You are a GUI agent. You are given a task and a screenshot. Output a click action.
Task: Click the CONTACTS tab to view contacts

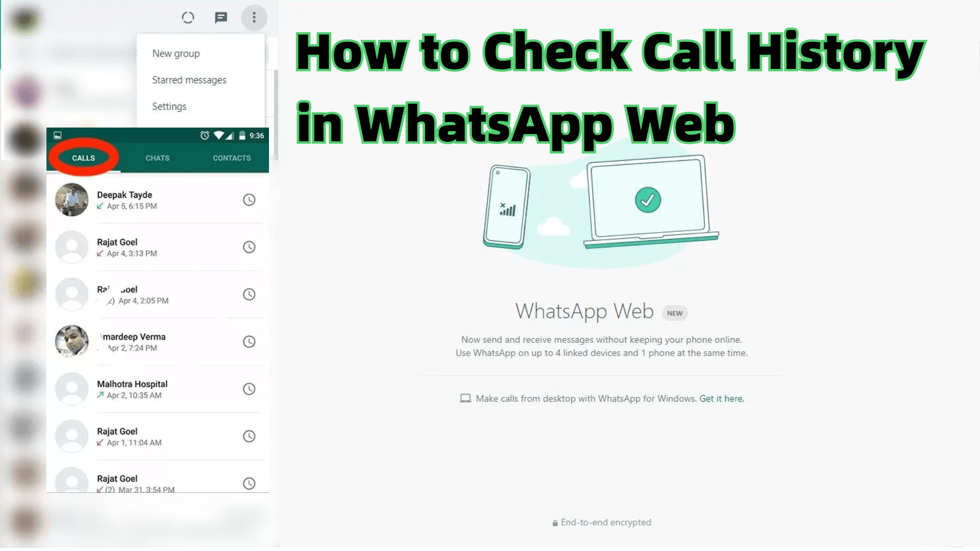click(232, 158)
